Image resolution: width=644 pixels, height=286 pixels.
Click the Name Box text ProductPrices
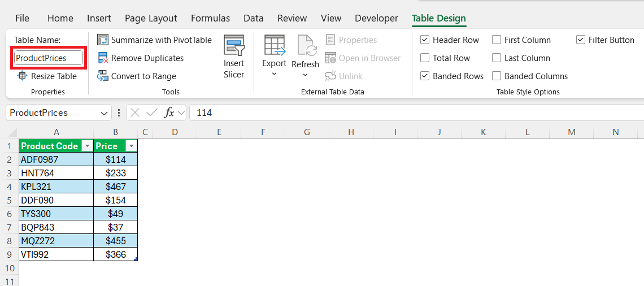click(x=38, y=112)
